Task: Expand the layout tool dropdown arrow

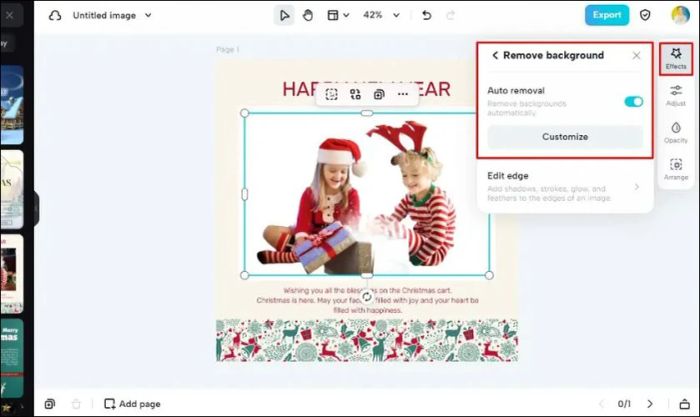Action: pyautogui.click(x=346, y=16)
